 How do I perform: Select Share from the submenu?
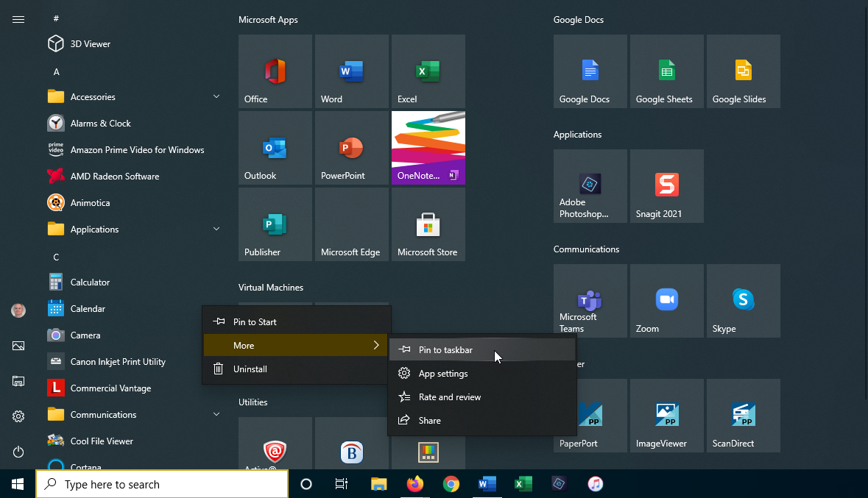point(481,421)
